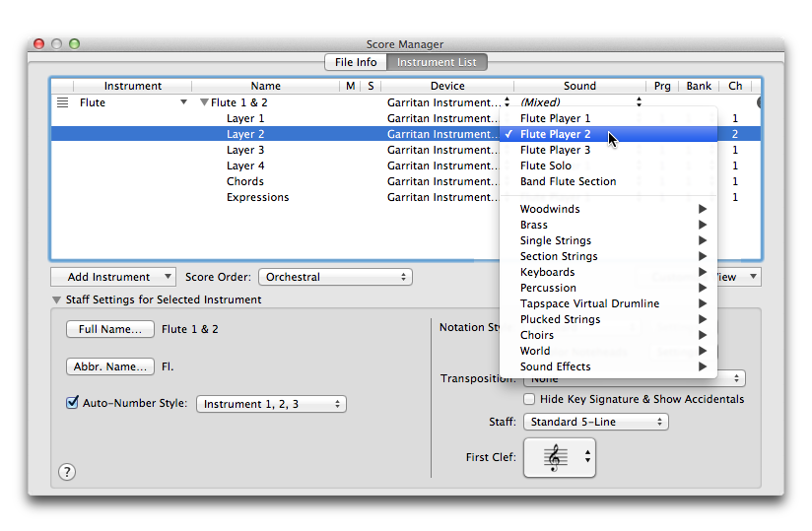Click Garritan Instrument device in Chords row
This screenshot has width=812, height=531.
click(441, 181)
